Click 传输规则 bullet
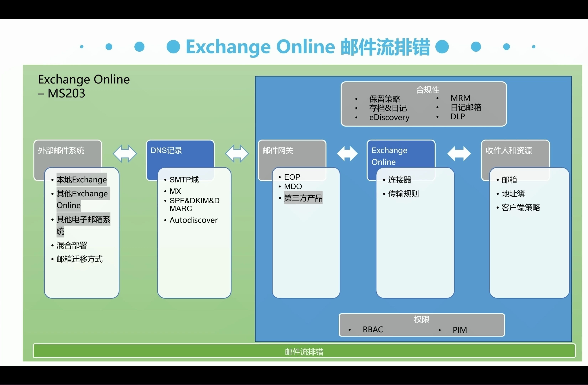Screen dimensions: 588x385 click(403, 194)
